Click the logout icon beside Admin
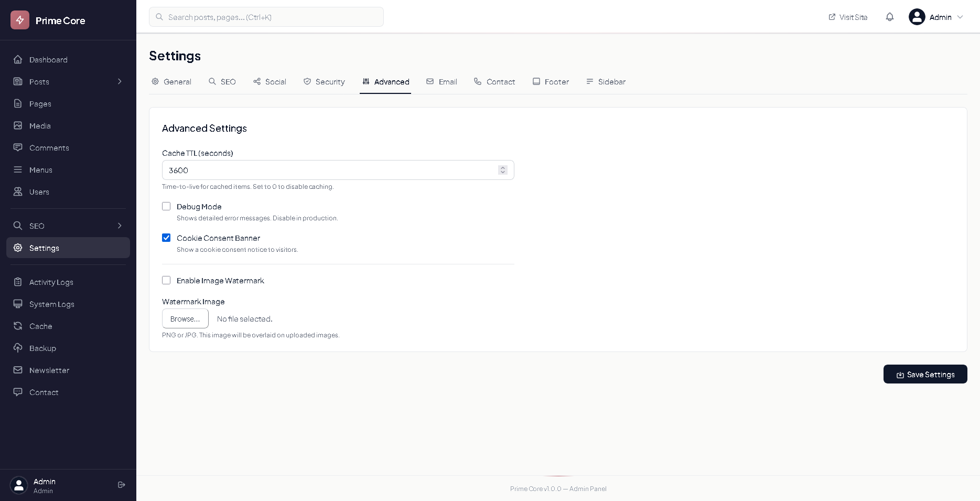This screenshot has height=501, width=980. [122, 485]
